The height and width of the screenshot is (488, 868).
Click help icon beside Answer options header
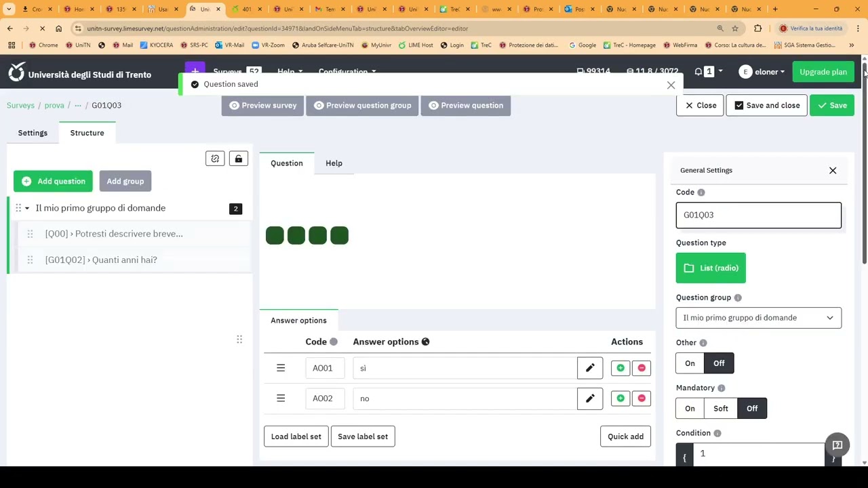[426, 342]
